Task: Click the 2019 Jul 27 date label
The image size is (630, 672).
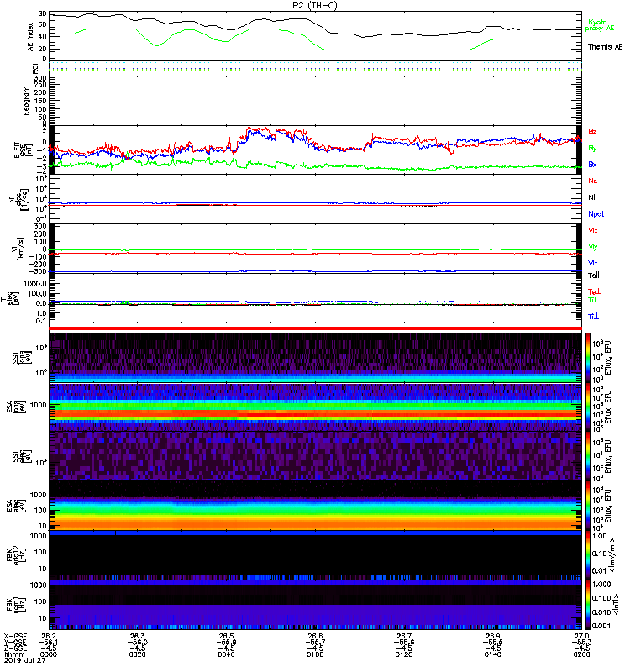Action: (x=25, y=661)
